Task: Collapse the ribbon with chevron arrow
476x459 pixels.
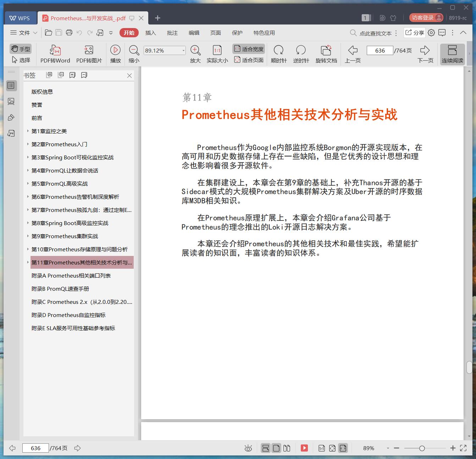Action: [463, 32]
